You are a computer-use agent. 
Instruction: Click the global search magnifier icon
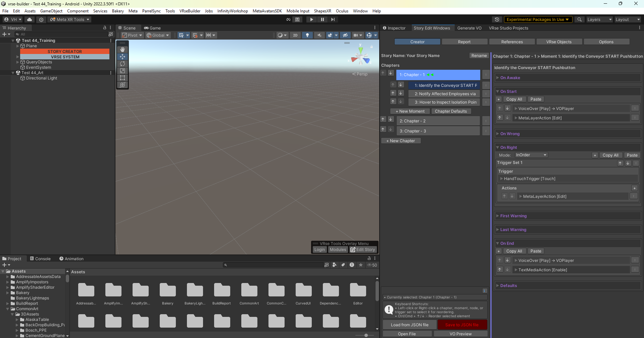click(579, 19)
